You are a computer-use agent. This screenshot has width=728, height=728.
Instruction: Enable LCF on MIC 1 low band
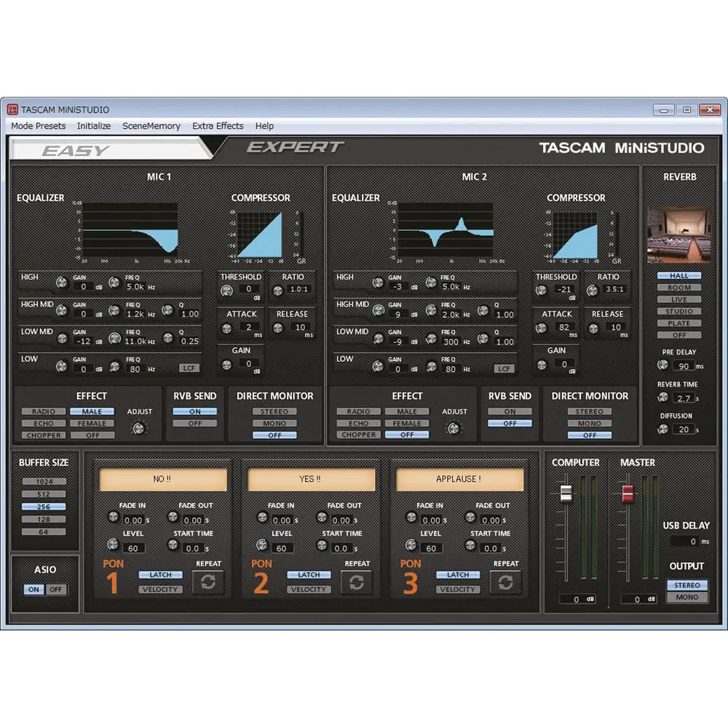click(189, 369)
